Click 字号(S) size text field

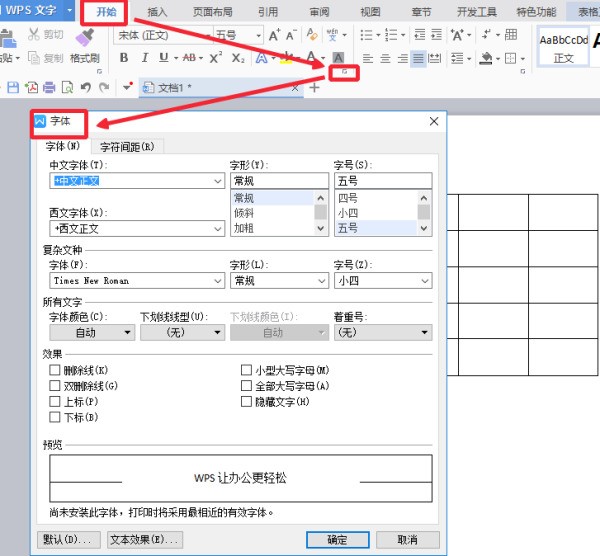pos(383,181)
